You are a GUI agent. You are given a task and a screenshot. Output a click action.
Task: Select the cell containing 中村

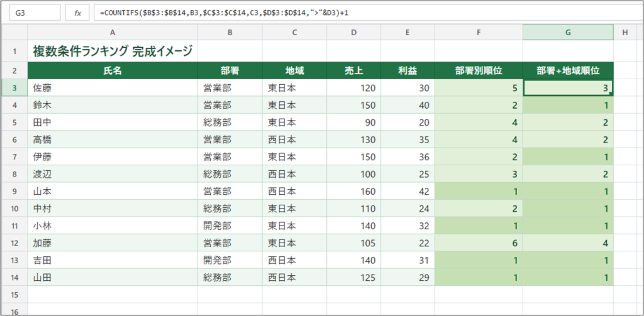[113, 209]
